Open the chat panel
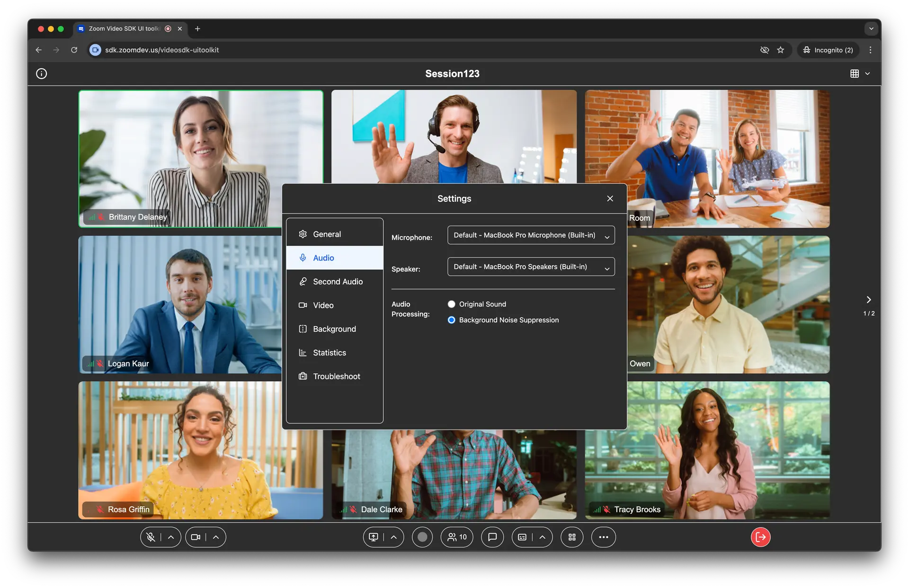 click(492, 537)
